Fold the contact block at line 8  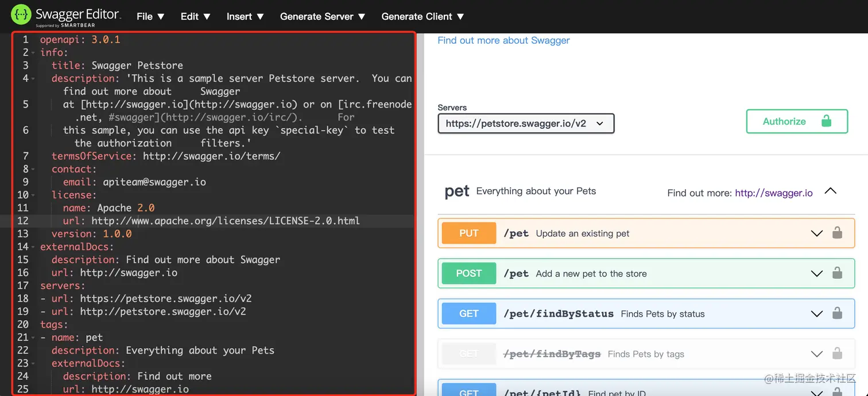[x=34, y=170]
